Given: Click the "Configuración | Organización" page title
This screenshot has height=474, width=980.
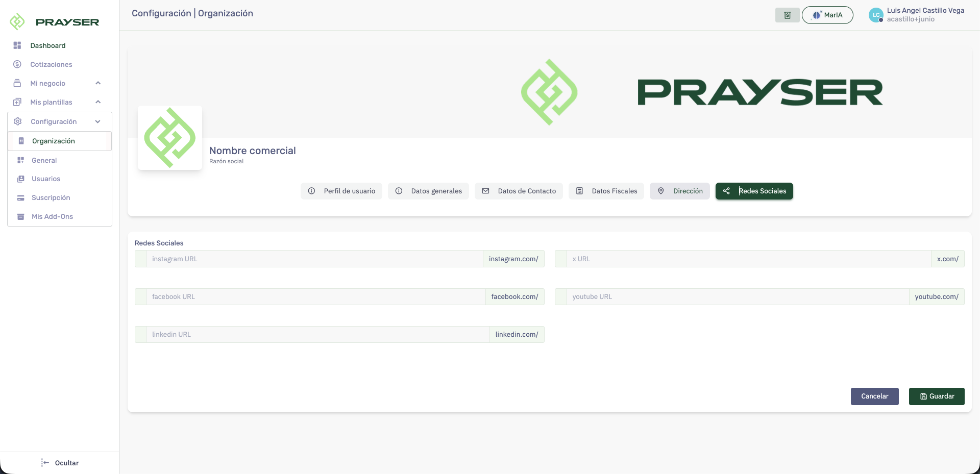Looking at the screenshot, I should pos(192,13).
